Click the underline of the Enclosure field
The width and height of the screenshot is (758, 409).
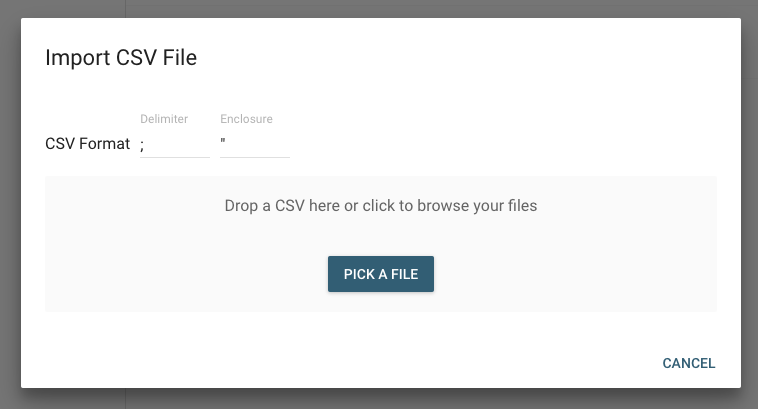pyautogui.click(x=255, y=157)
